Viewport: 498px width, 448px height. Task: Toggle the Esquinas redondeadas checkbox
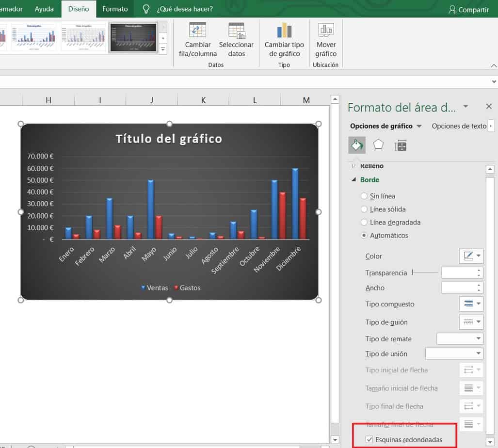click(369, 439)
